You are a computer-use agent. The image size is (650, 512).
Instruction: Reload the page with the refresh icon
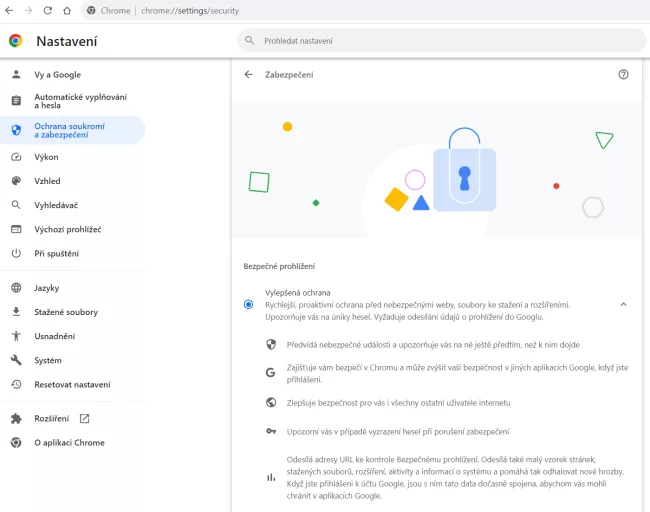tap(48, 10)
